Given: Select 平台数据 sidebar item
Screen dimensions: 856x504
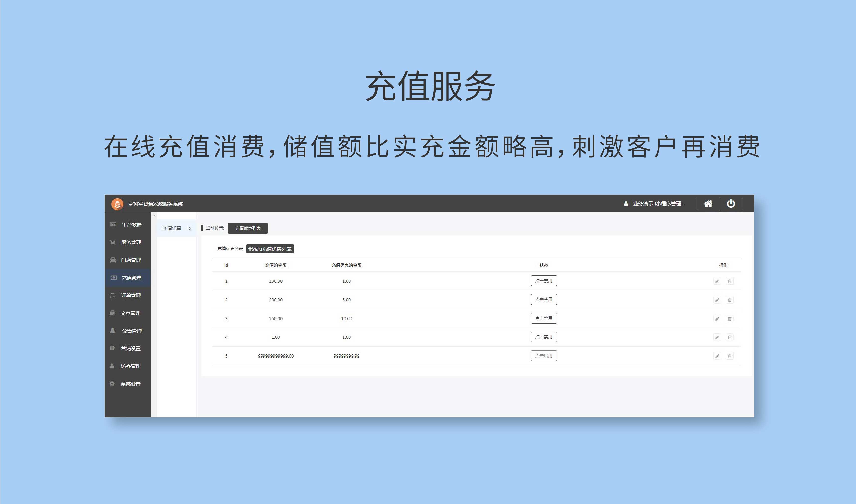Looking at the screenshot, I should [x=131, y=224].
